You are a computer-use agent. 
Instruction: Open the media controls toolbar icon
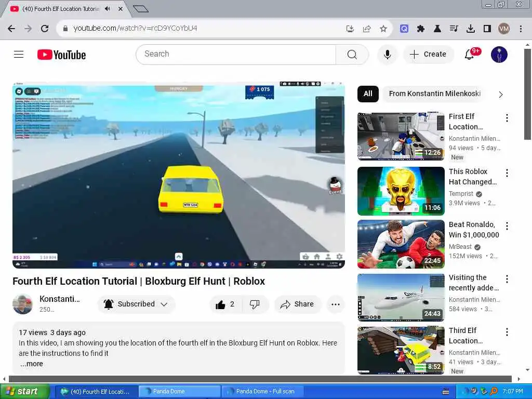(x=454, y=29)
